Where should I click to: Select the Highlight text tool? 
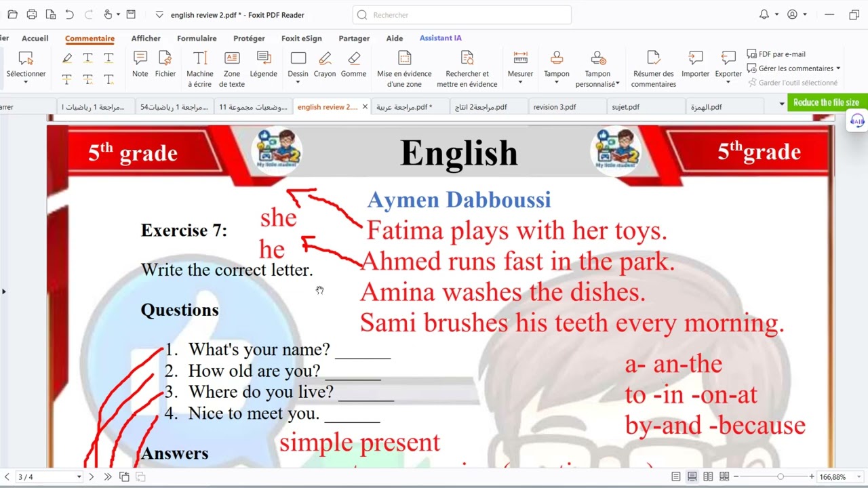point(67,58)
